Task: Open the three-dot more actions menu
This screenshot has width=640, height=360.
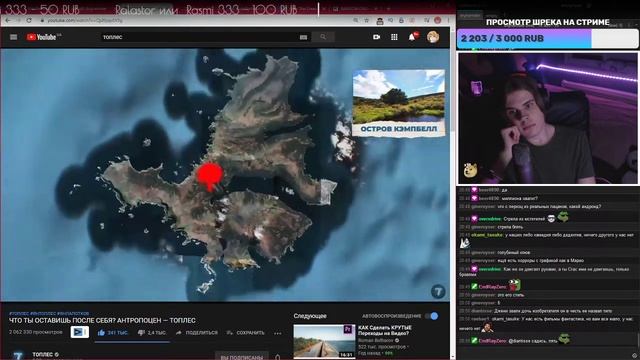Action: (278, 333)
